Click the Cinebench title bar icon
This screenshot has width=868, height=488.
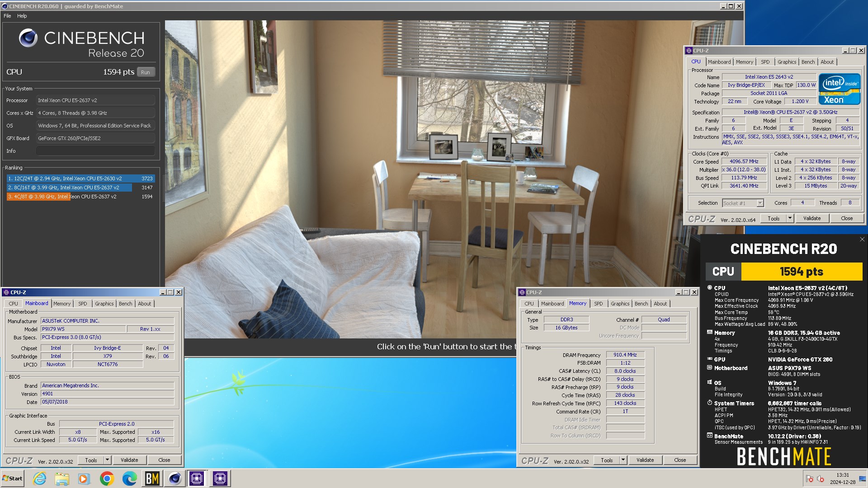[x=5, y=6]
